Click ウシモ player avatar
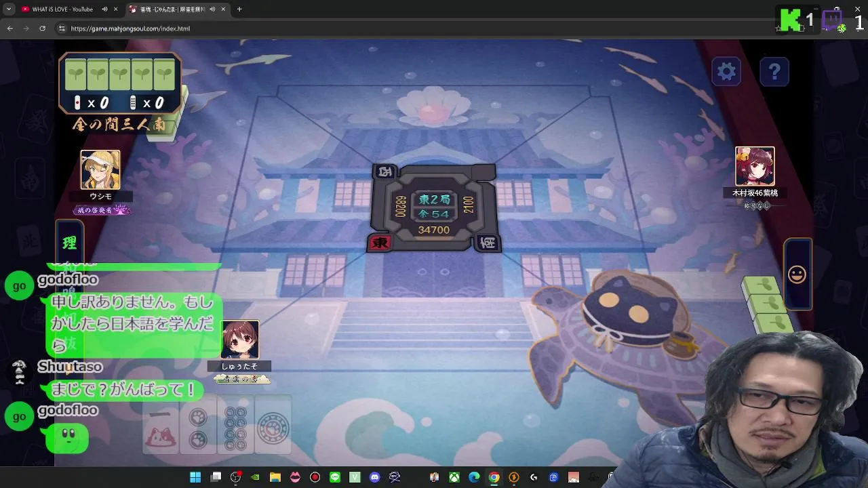The width and height of the screenshot is (868, 488). click(100, 169)
